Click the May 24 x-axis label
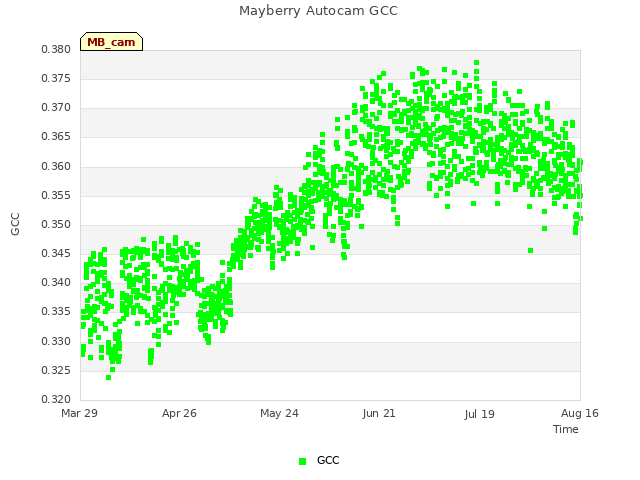Viewport: 640px width, 480px height. 279,413
